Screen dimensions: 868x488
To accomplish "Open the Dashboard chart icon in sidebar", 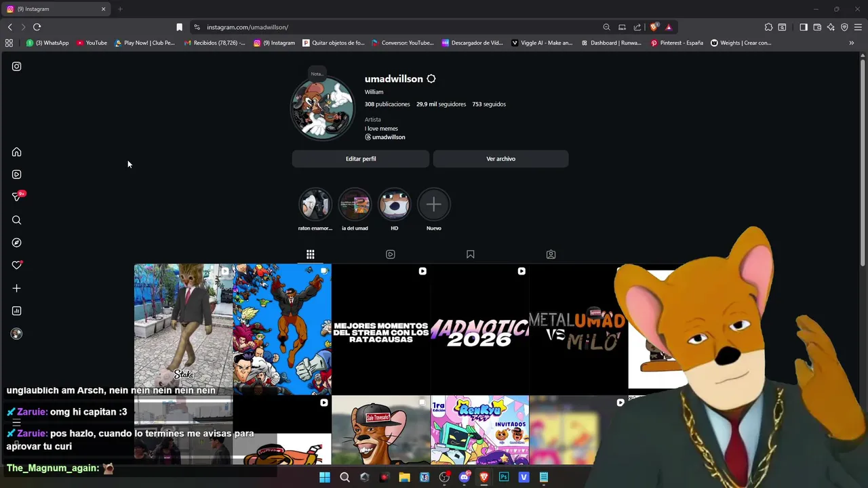I will tap(16, 310).
